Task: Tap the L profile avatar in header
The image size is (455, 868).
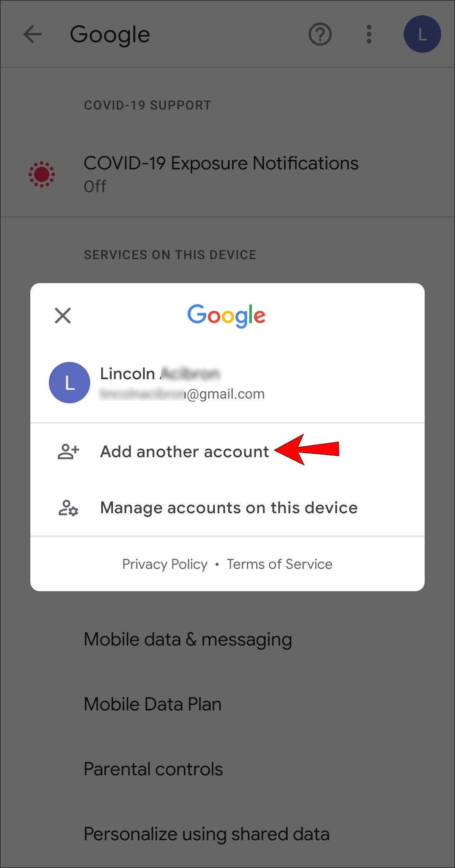Action: pyautogui.click(x=422, y=34)
